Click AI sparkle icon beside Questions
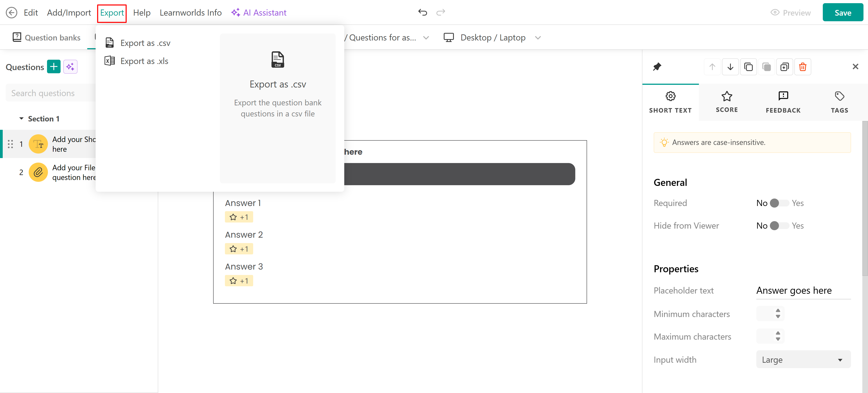 pos(70,67)
